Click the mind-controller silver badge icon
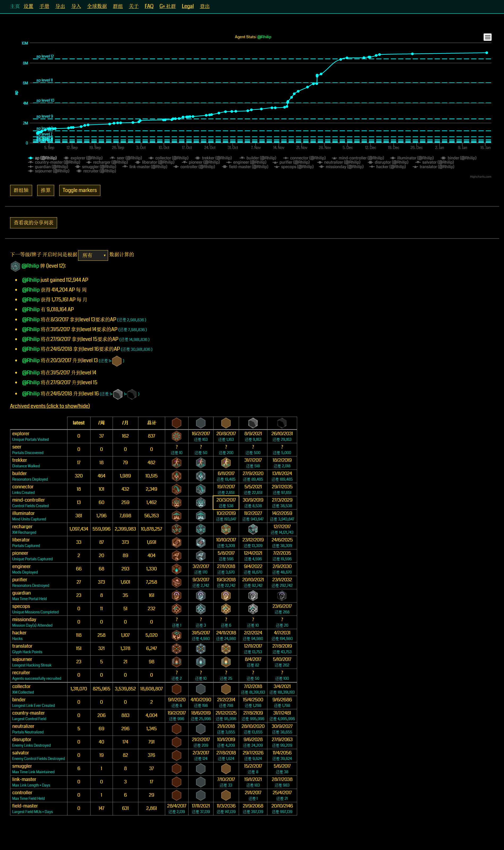This screenshot has height=850, width=504. (x=201, y=502)
